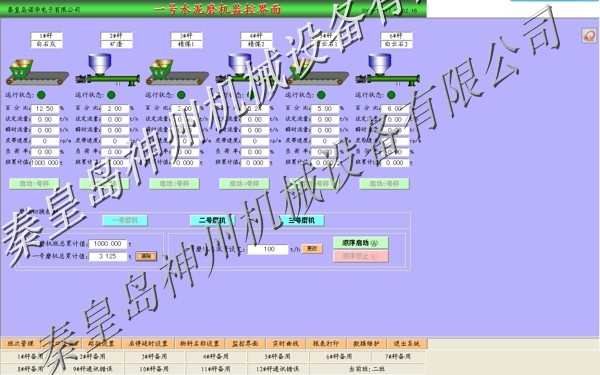Image resolution: width=600 pixels, height=375 pixels.
Task: Switch to 一号磨机 mill
Action: pyautogui.click(x=125, y=220)
